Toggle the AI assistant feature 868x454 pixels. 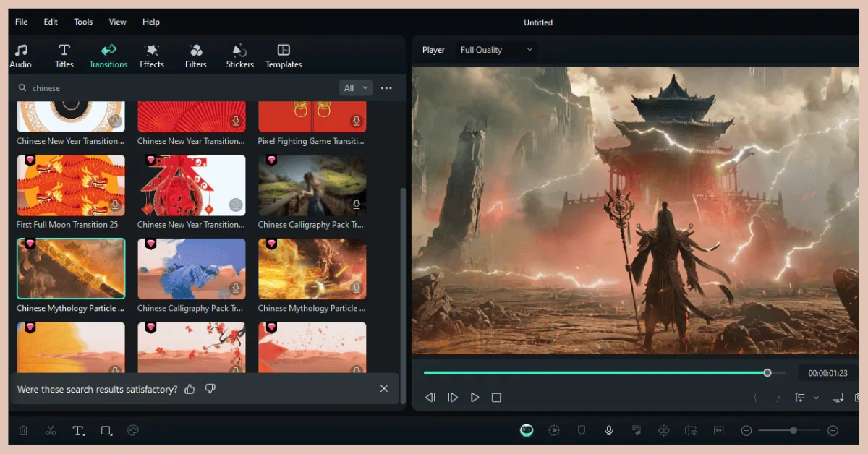(527, 430)
